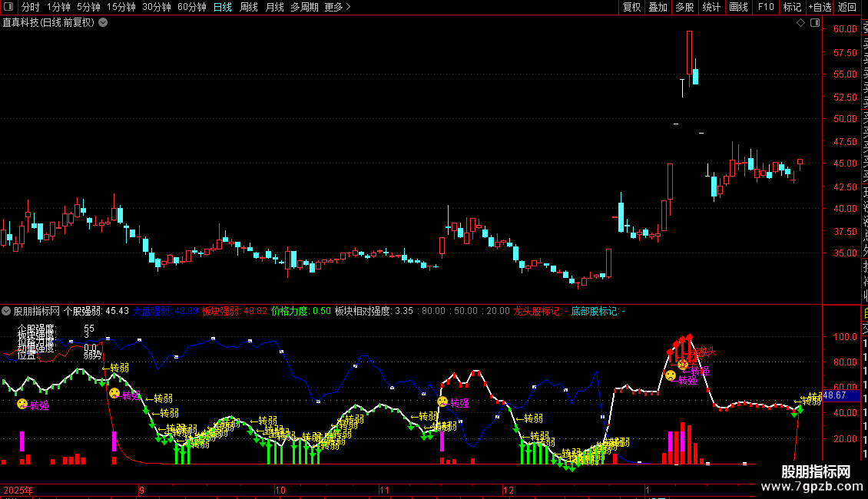
Task: Click the 47.50 price axis label
Action: click(845, 141)
